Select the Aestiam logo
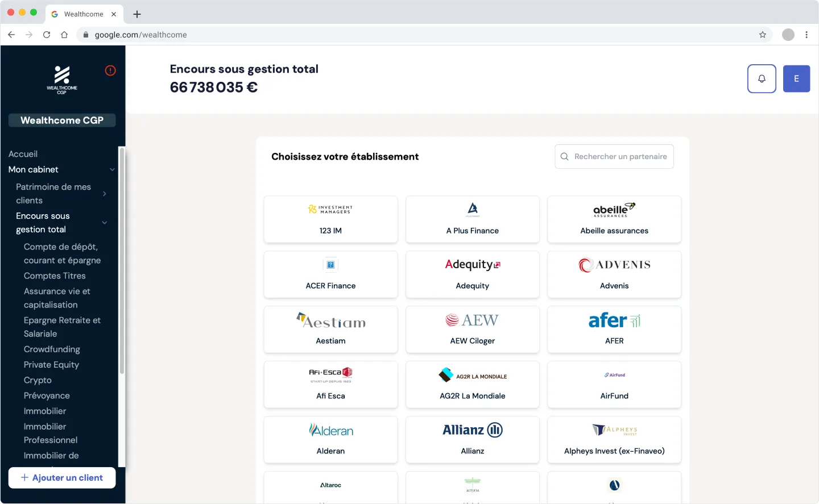This screenshot has height=504, width=819. [330, 320]
